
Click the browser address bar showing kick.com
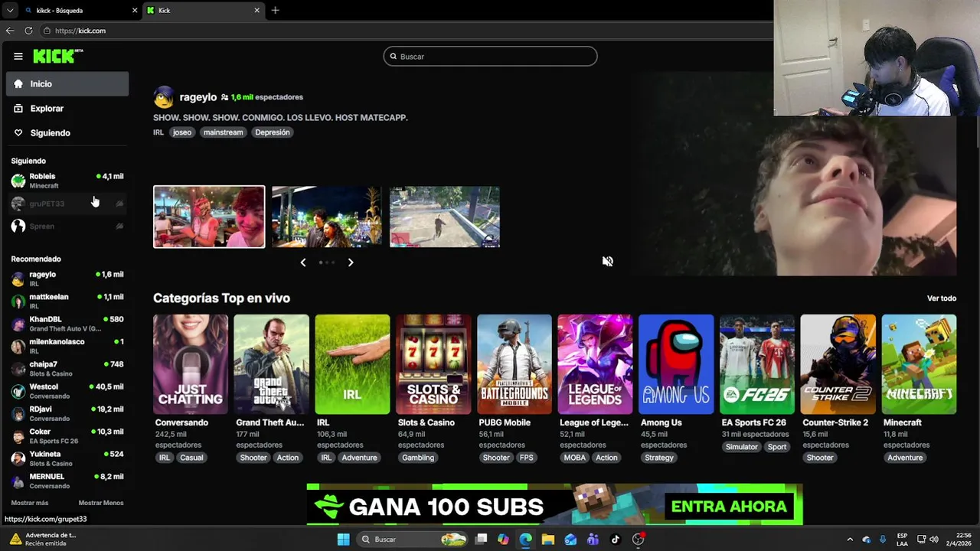coord(406,31)
